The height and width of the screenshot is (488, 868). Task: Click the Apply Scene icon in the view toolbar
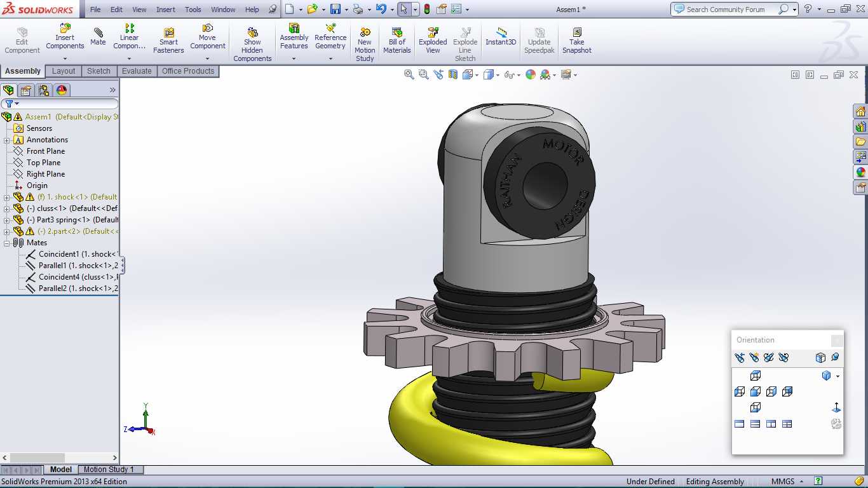pos(545,74)
